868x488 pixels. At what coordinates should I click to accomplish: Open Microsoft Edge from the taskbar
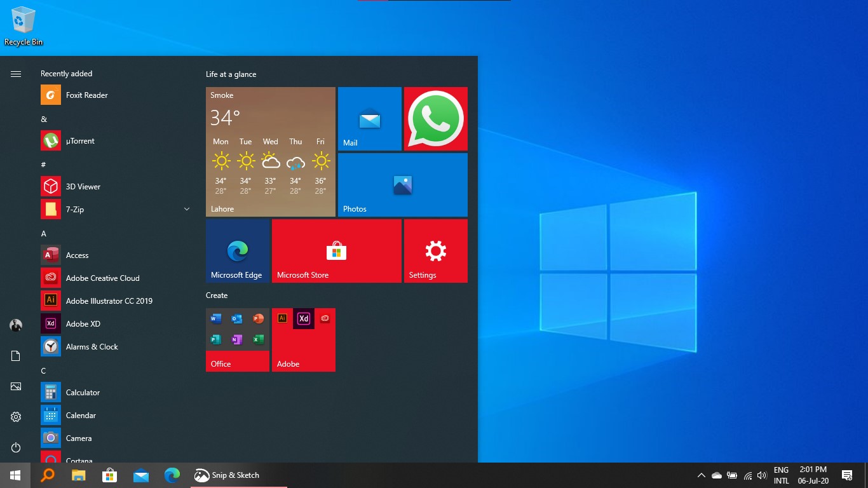(x=172, y=475)
